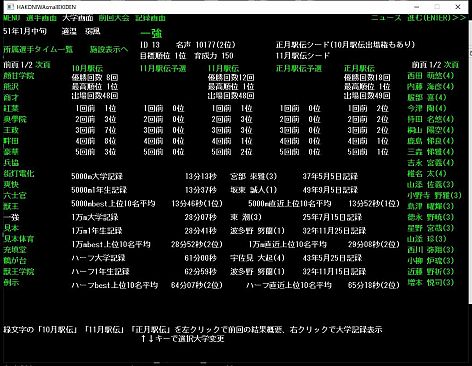Open player 徳永 (3) from the roster
472x366 pixels.
click(x=430, y=217)
